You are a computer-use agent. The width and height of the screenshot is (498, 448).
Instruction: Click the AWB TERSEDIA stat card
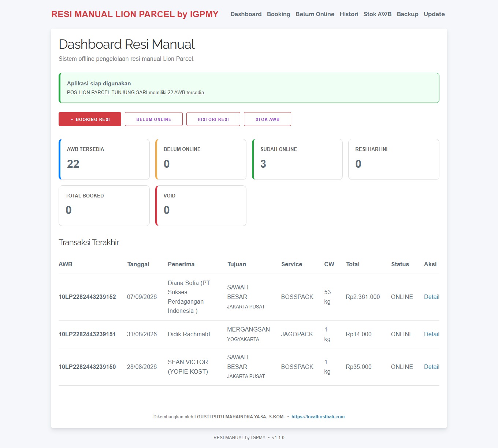click(104, 159)
